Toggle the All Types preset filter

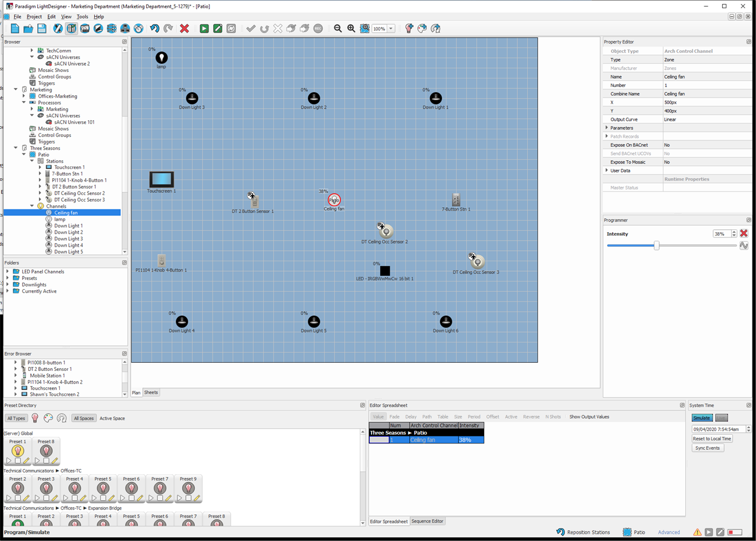pos(16,419)
